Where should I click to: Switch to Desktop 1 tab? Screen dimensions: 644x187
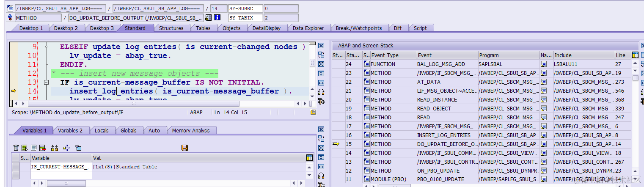pos(31,28)
